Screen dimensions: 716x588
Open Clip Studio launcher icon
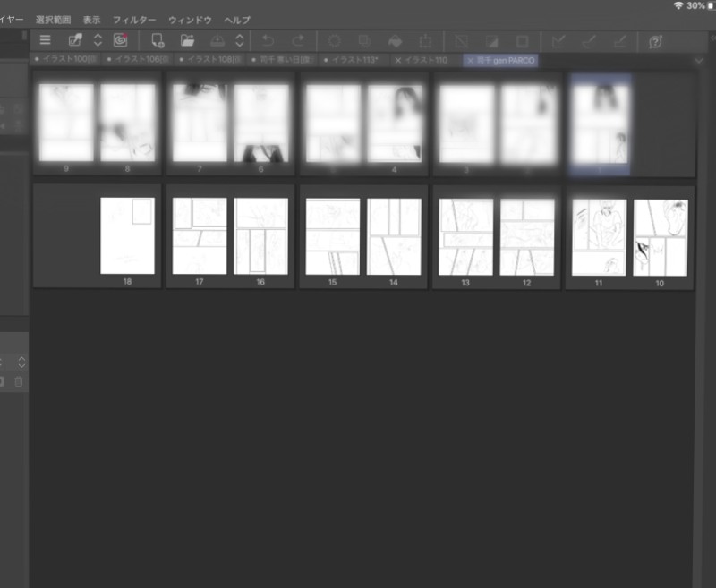120,40
